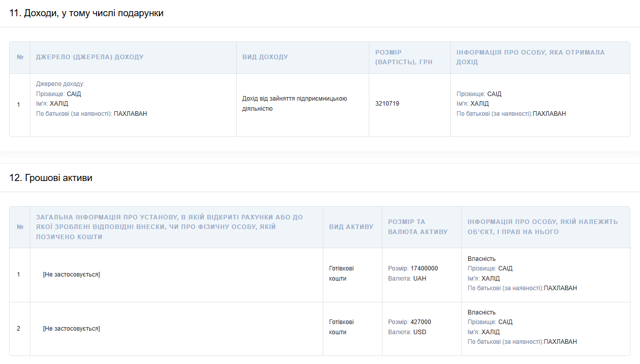Click the "Розмір (вартість), грн" column header
The width and height of the screenshot is (640, 364).
[x=404, y=57]
